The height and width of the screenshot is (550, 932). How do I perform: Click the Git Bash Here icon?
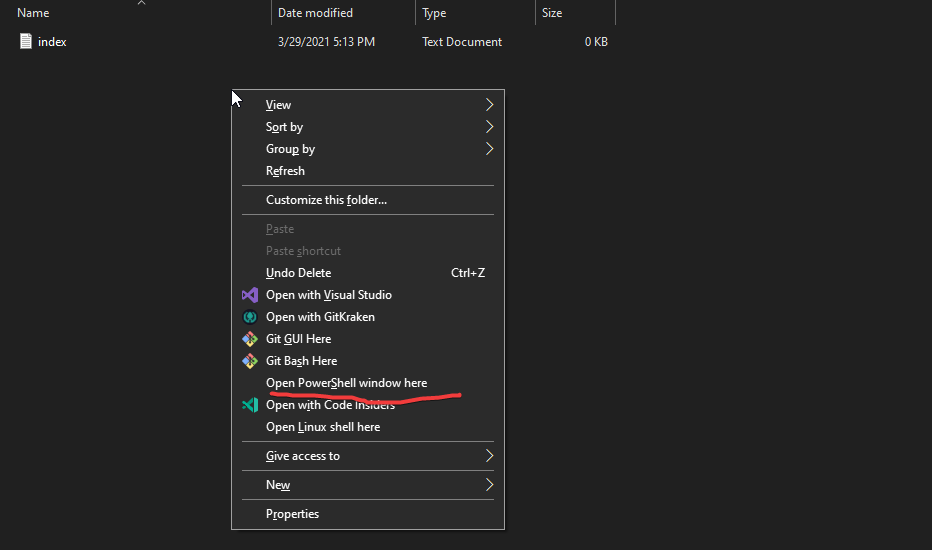click(x=250, y=361)
